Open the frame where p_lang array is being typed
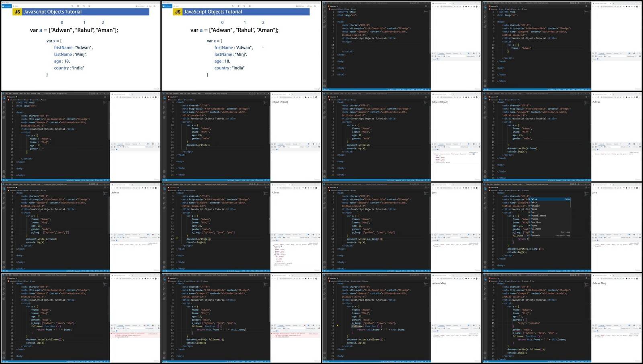Image resolution: width=643 pixels, height=364 pixels. coord(81,227)
